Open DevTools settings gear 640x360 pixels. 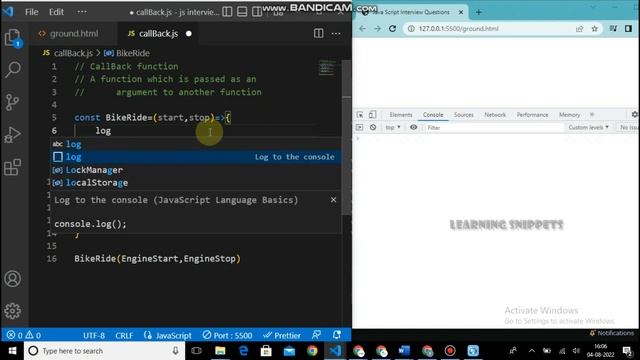coord(635,115)
